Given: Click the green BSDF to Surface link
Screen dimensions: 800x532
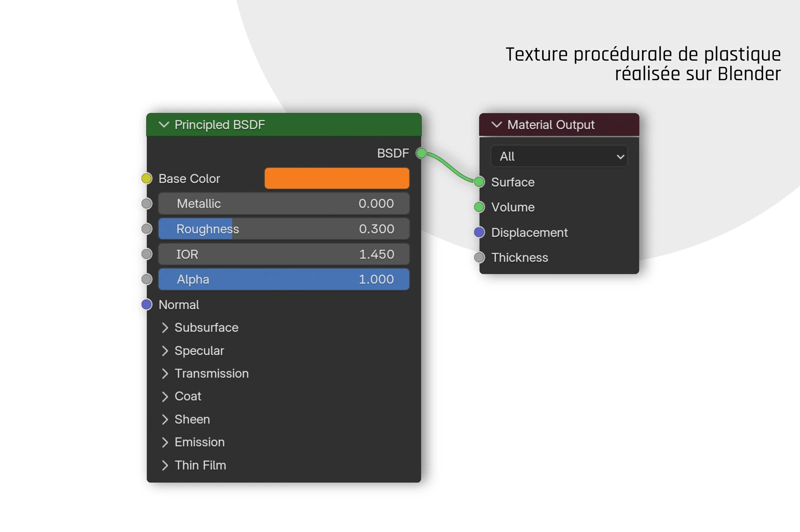Looking at the screenshot, I should (x=450, y=168).
